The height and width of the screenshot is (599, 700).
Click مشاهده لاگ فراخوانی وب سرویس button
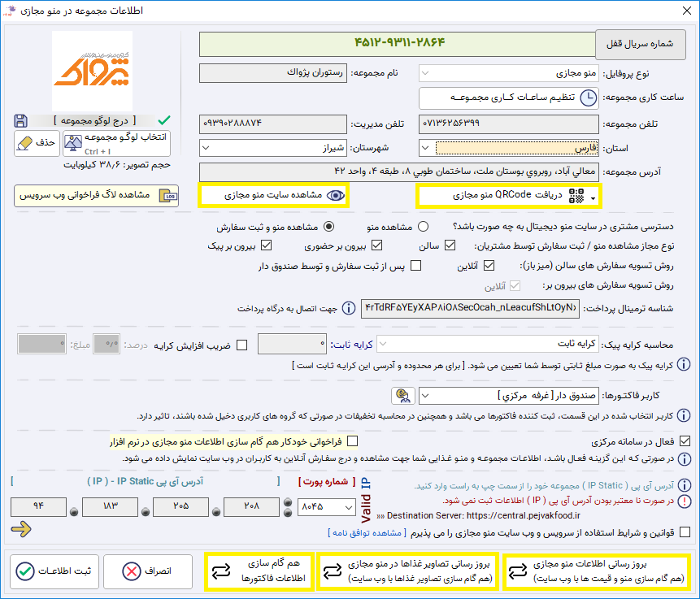point(97,196)
